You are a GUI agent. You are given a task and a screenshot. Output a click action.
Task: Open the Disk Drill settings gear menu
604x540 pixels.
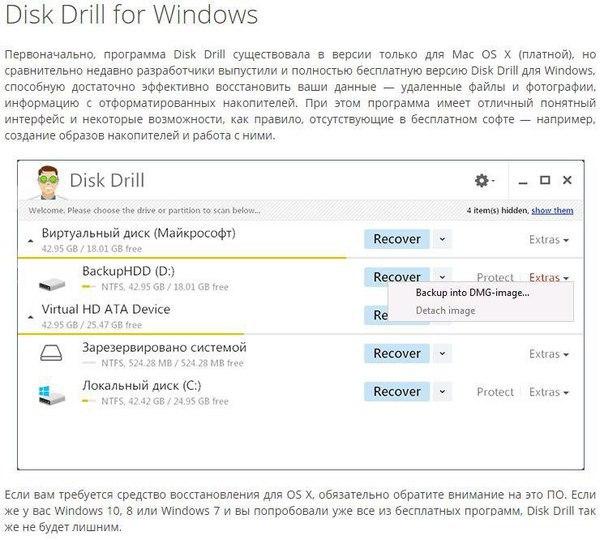tap(484, 180)
